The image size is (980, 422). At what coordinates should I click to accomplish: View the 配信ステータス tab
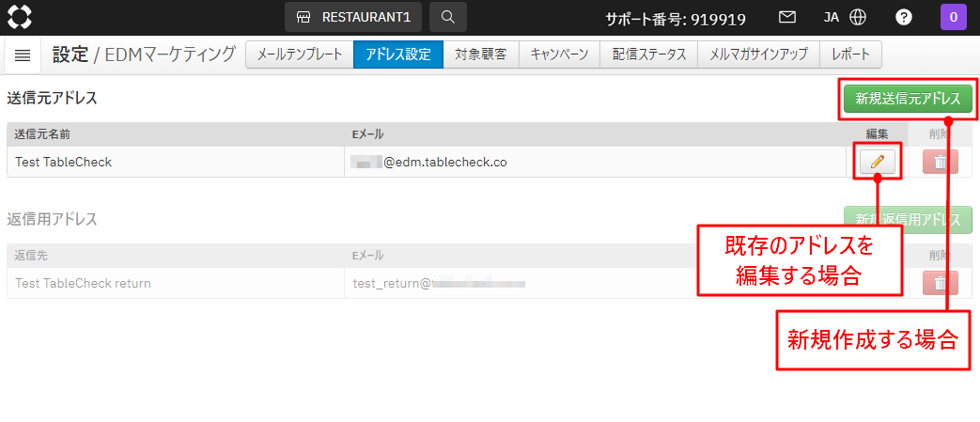(649, 55)
